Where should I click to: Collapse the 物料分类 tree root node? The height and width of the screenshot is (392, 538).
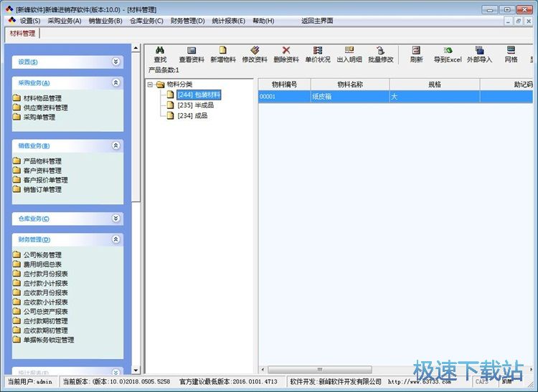pos(151,85)
